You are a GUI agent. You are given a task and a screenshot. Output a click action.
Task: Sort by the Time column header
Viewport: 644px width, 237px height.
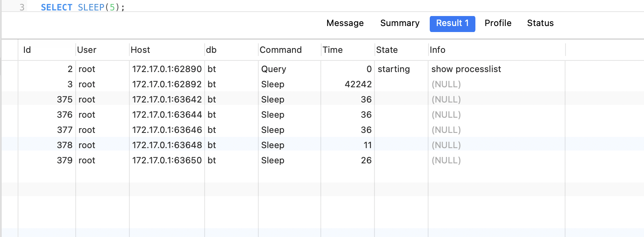tap(347, 50)
